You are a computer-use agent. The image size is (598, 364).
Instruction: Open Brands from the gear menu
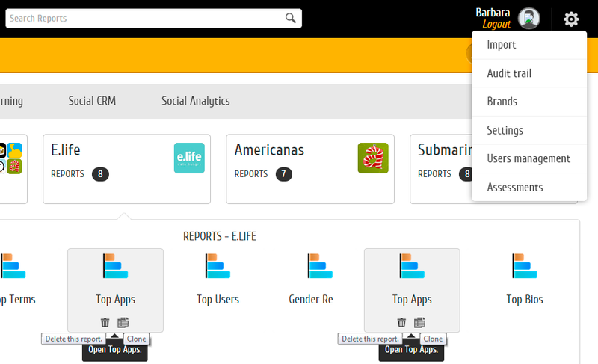502,102
